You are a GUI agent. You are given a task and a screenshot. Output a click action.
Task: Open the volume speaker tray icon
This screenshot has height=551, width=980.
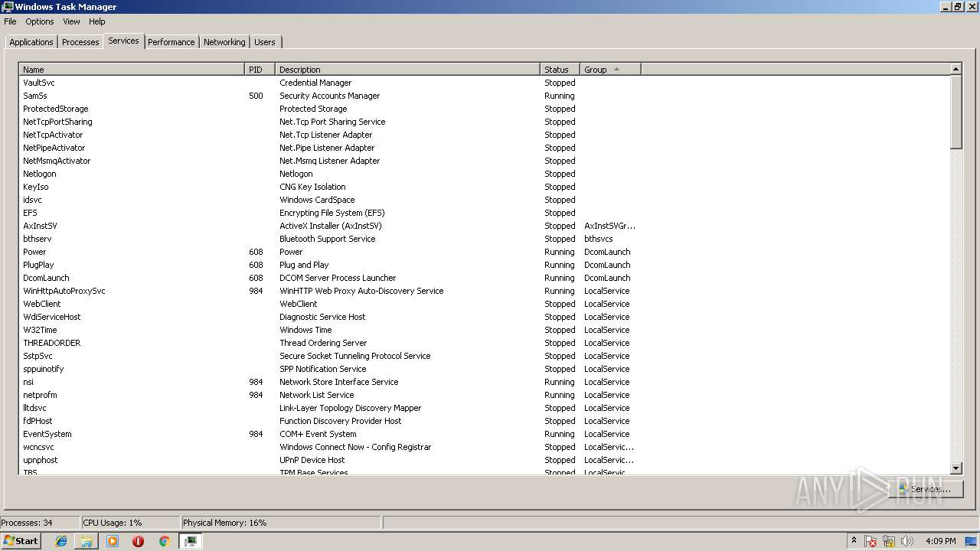pyautogui.click(x=907, y=541)
